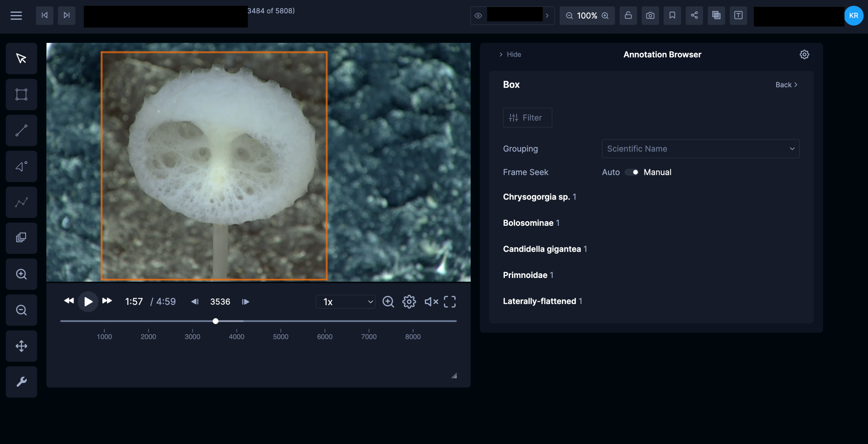Screen dimensions: 868x444
Task: Open the 1x playback speed dropdown
Action: (345, 302)
